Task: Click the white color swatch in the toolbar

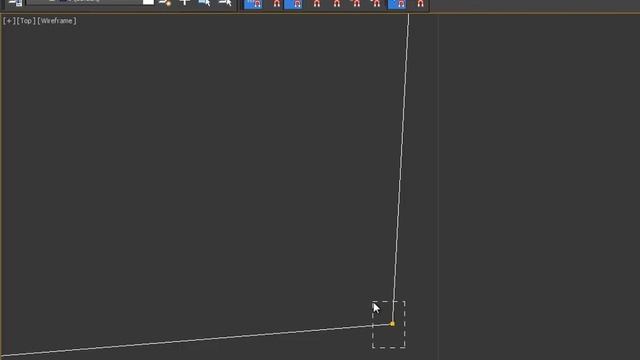Action: [x=149, y=2]
